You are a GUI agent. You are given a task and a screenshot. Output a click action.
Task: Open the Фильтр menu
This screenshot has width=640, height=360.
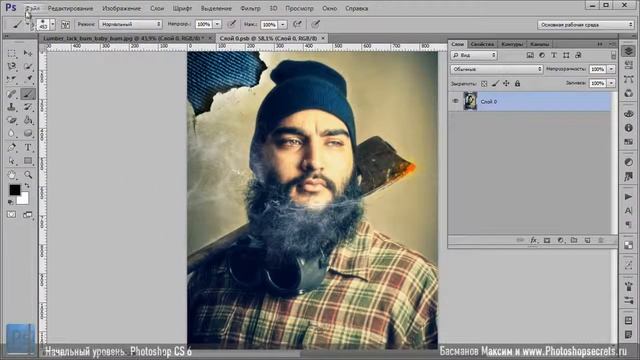click(x=250, y=8)
